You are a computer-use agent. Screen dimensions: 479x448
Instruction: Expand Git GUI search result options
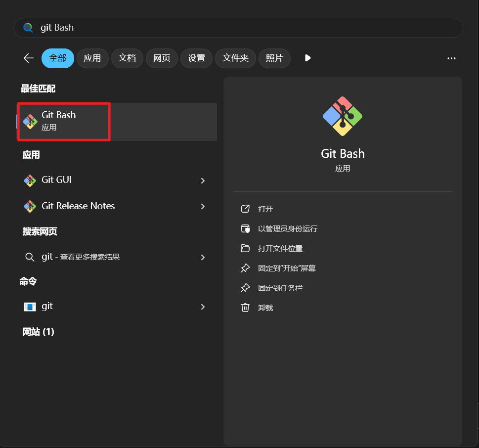(203, 181)
